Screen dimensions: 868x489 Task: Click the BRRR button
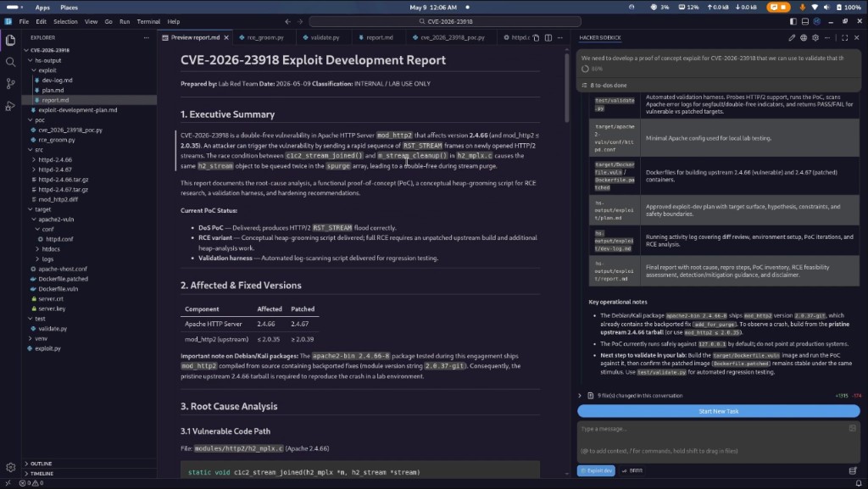[632, 470]
